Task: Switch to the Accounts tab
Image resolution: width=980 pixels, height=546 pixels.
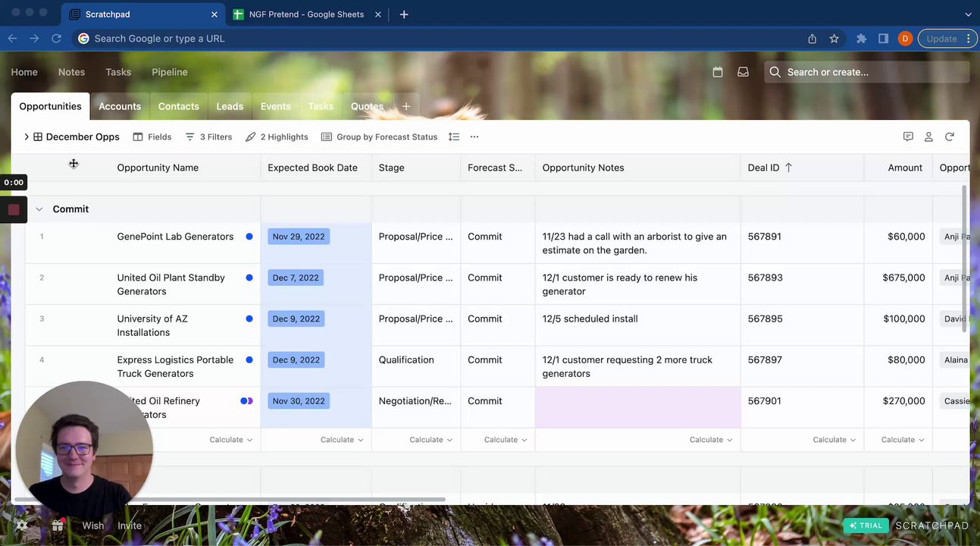Action: pos(120,106)
